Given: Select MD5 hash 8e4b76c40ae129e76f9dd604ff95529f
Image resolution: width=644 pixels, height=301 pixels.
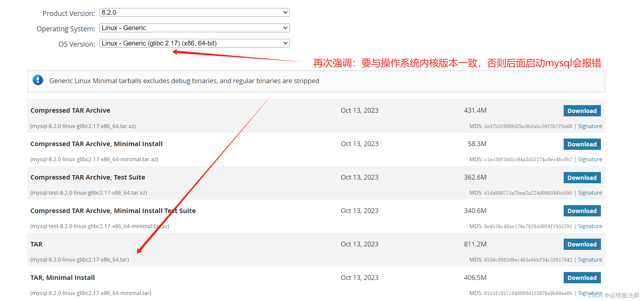Looking at the screenshot, I should (x=528, y=227).
